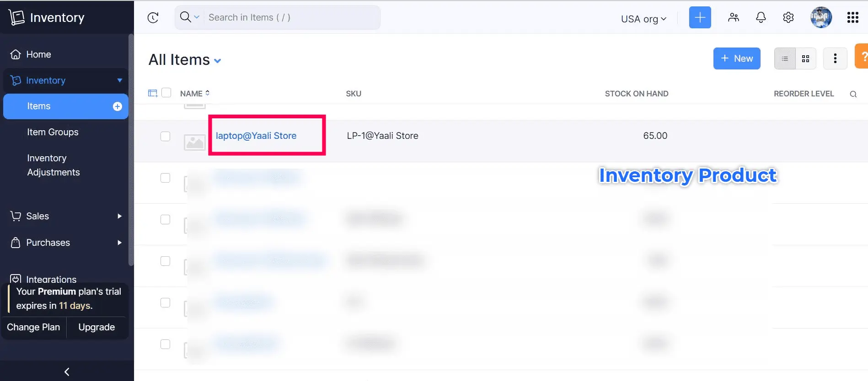Click the add item plus beside Items
Screen dimensions: 868x381
tap(118, 106)
